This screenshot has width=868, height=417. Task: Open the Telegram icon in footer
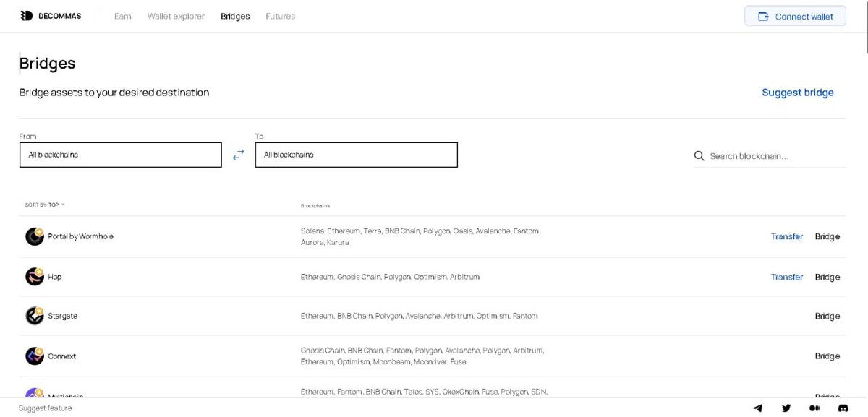[x=757, y=408]
